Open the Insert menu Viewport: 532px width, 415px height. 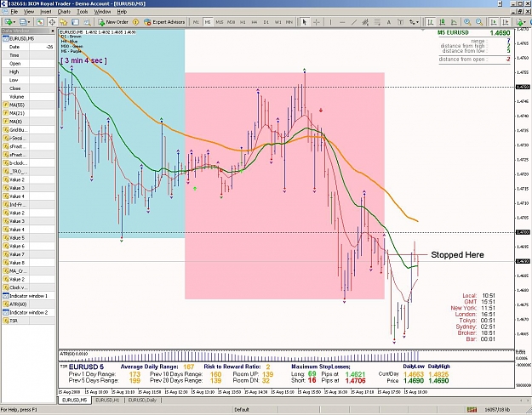[x=46, y=12]
